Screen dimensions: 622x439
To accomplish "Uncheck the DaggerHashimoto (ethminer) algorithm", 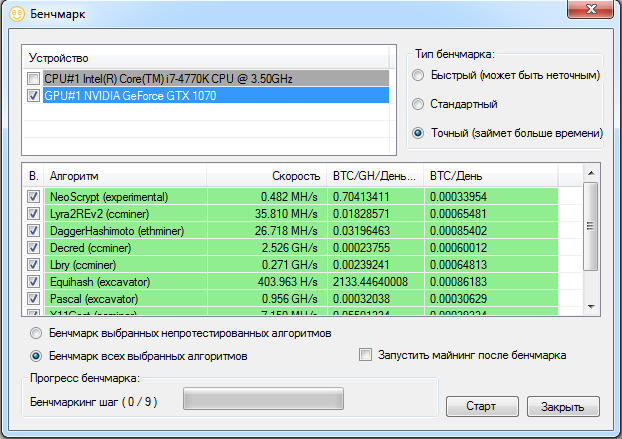I will coord(33,231).
